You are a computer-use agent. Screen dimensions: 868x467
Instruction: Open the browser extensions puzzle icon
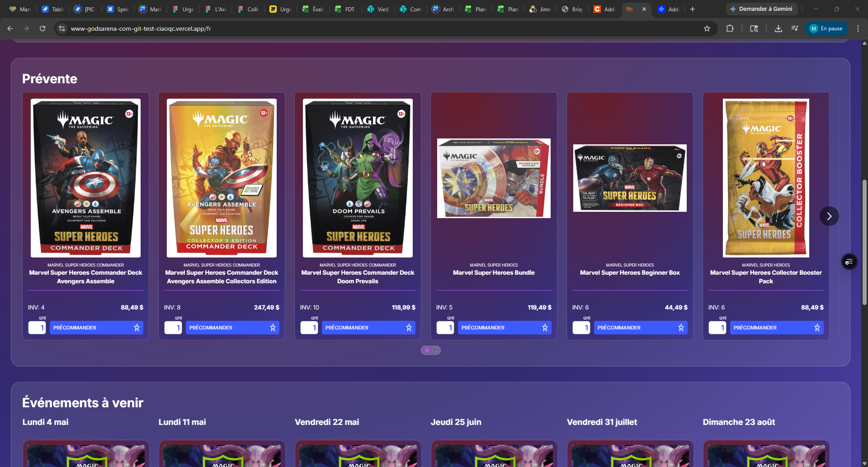pos(730,29)
